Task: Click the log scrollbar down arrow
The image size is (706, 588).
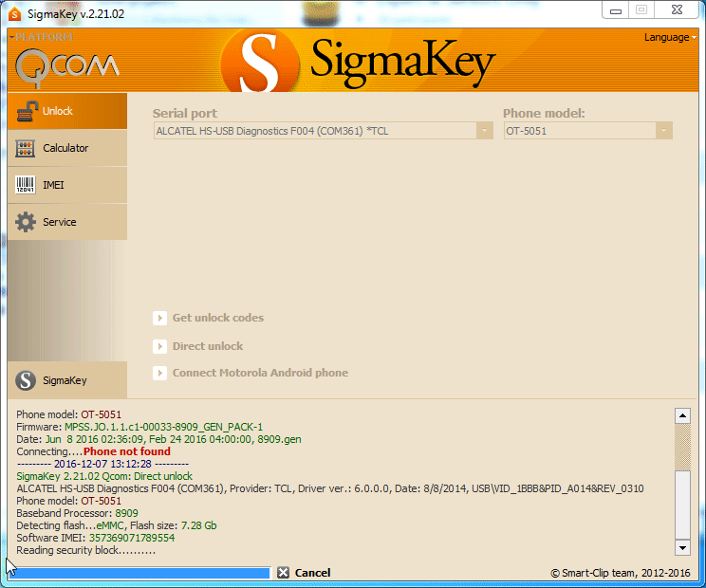Action: pos(682,547)
